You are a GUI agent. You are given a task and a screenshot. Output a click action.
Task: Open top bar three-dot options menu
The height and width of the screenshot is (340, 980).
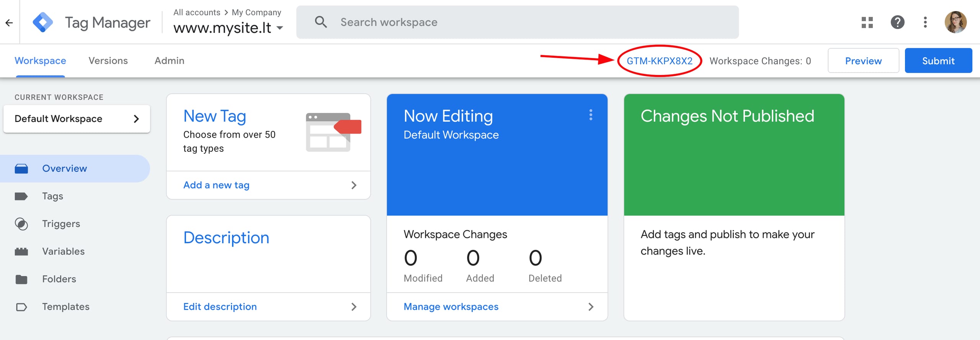pos(925,23)
